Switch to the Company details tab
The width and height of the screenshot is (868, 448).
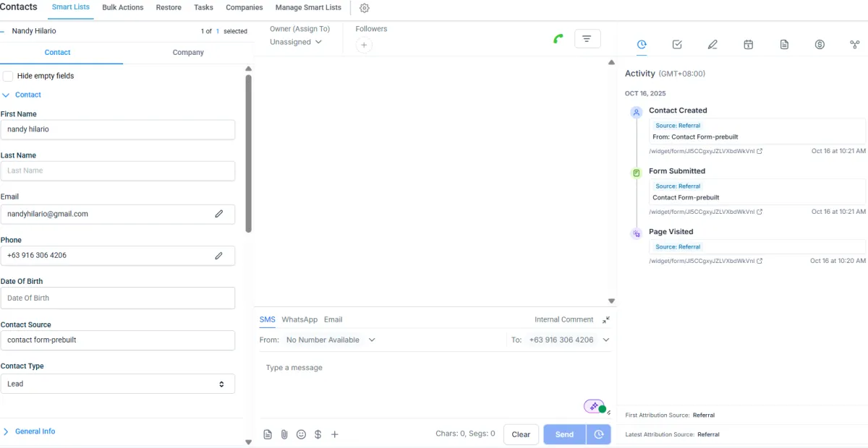pyautogui.click(x=188, y=53)
